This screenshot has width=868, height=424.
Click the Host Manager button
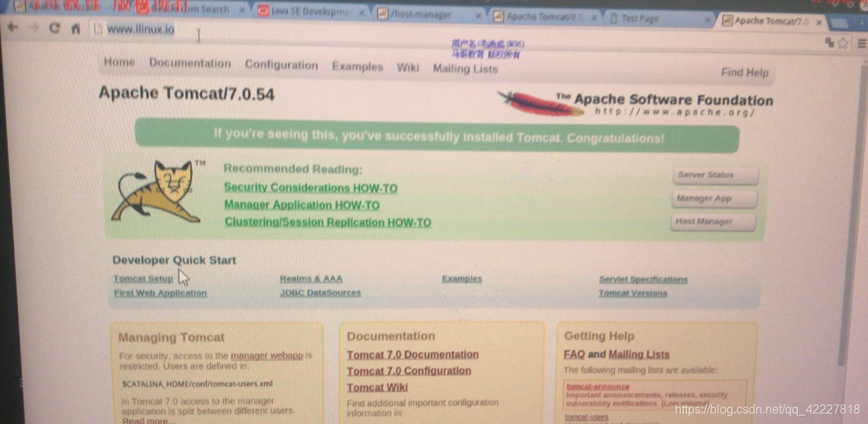713,221
